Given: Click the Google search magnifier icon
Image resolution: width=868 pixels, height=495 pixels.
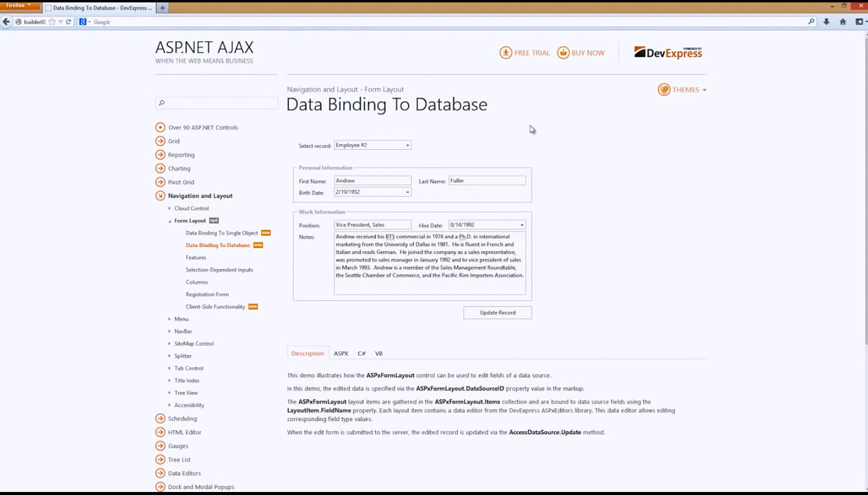Looking at the screenshot, I should point(812,22).
